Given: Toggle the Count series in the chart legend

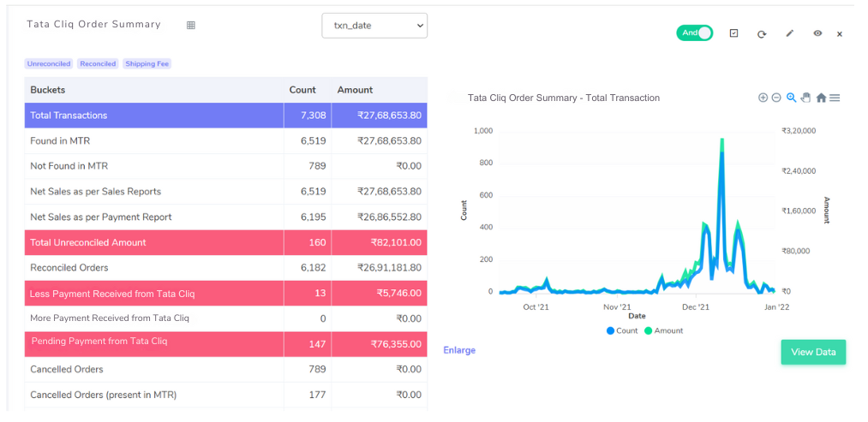Looking at the screenshot, I should point(622,330).
